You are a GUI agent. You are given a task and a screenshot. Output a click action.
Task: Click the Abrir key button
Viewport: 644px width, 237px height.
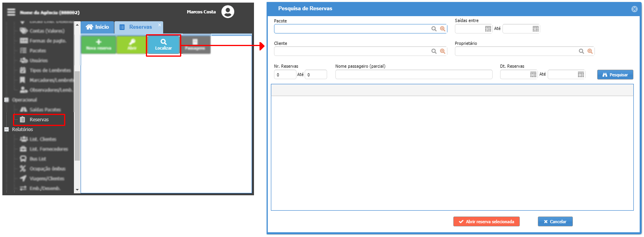(x=132, y=45)
